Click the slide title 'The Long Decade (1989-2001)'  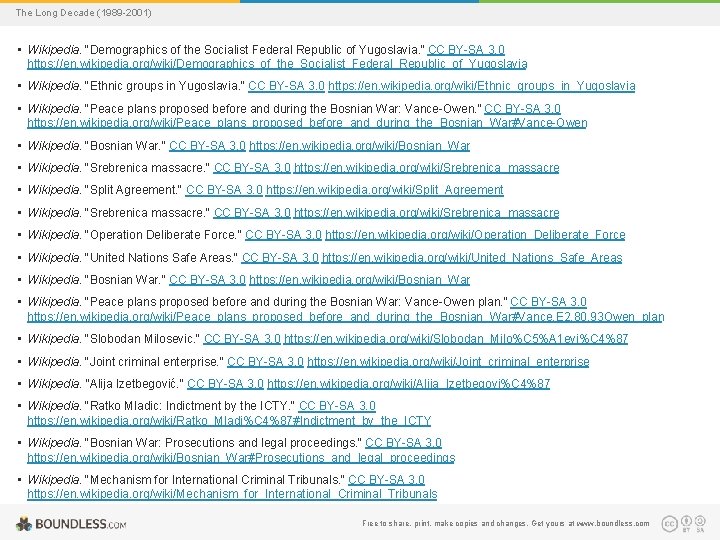84,13
